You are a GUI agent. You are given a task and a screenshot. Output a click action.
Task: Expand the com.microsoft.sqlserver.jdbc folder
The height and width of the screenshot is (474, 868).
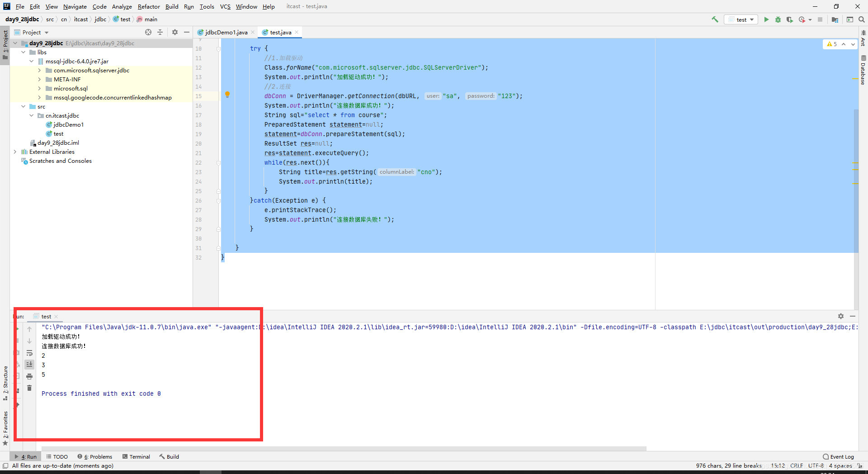[40, 70]
